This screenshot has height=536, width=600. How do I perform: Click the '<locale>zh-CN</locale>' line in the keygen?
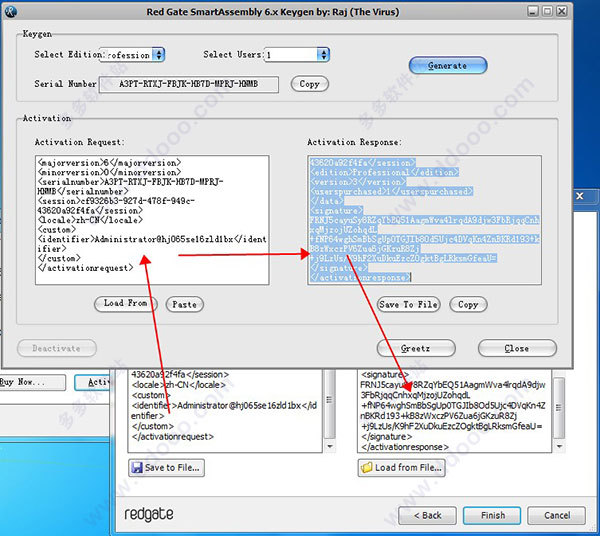point(90,220)
